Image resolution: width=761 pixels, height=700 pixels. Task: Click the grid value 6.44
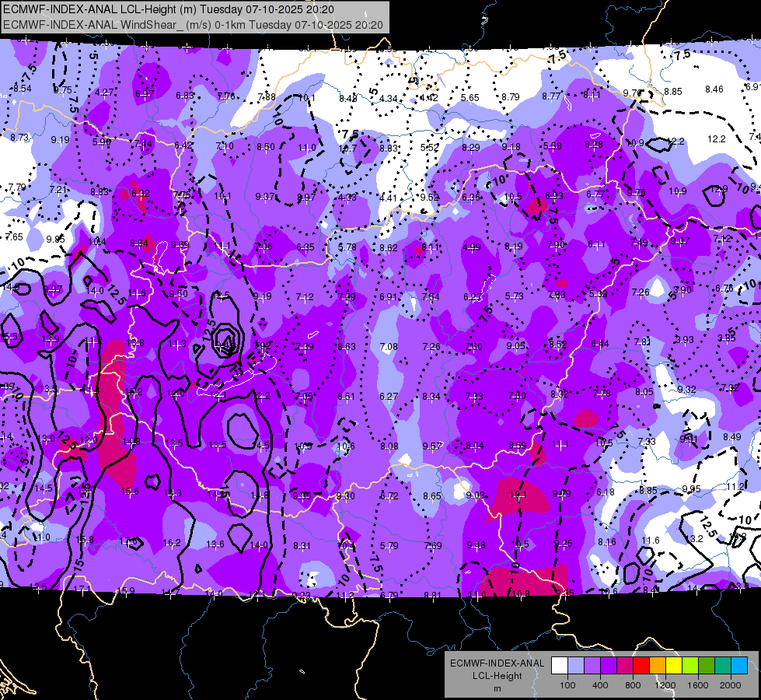coord(600,344)
